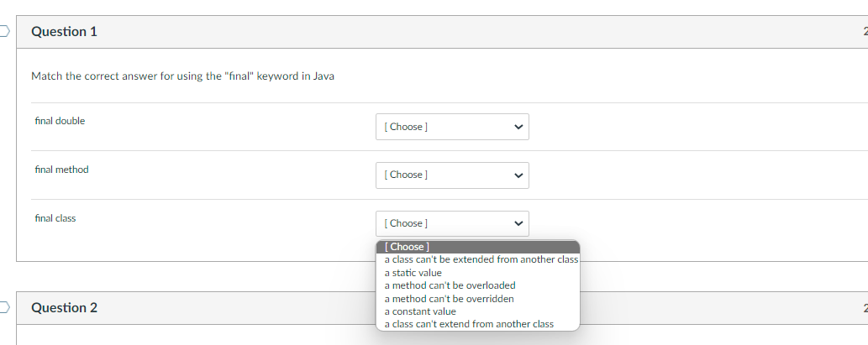Pick the "a constant value" option
868x345 pixels.
420,311
